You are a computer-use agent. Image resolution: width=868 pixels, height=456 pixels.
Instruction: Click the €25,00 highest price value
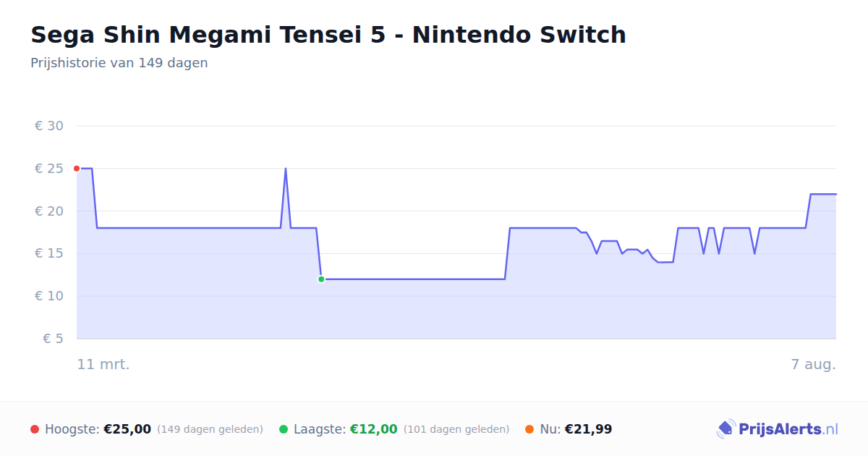pyautogui.click(x=127, y=429)
